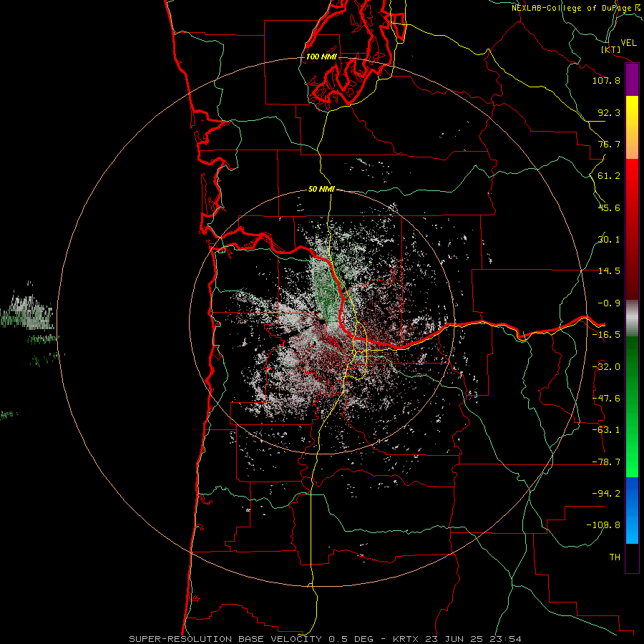
Task: Click the 61.2 velocity scale value
Action: pyautogui.click(x=609, y=176)
